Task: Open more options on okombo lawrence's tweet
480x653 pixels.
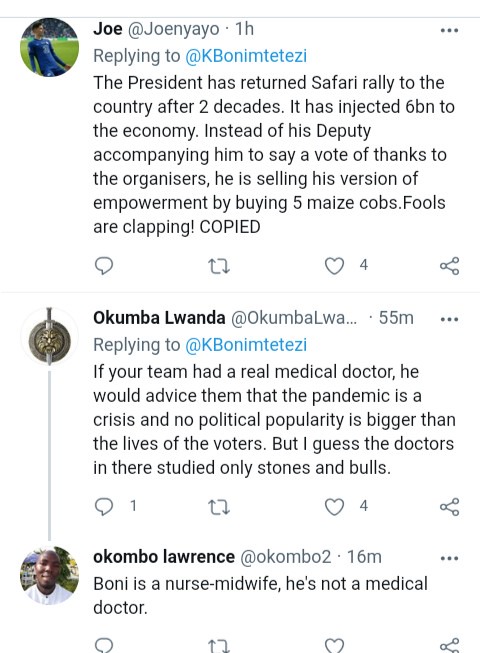Action: 450,558
